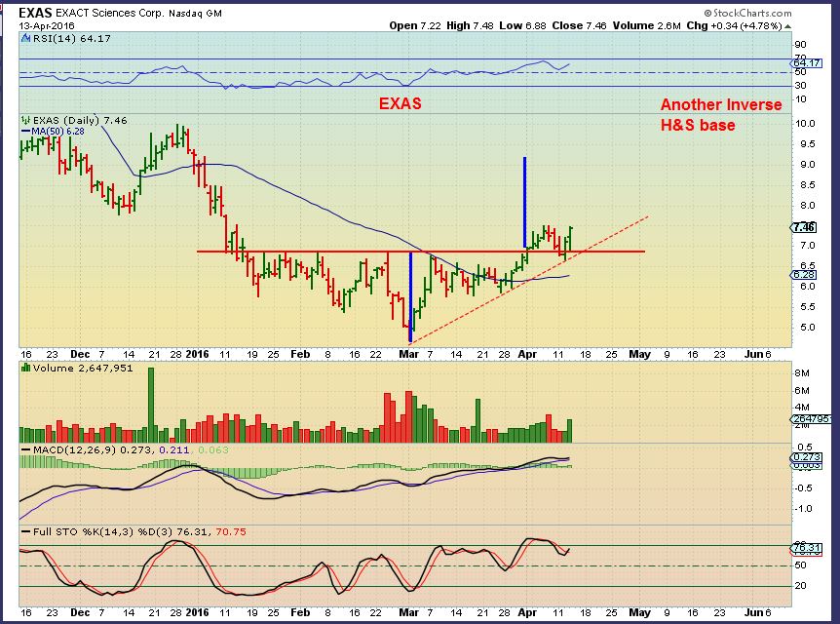The width and height of the screenshot is (840, 624).
Task: Click the 76.31 stochastic value tag
Action: click(806, 548)
